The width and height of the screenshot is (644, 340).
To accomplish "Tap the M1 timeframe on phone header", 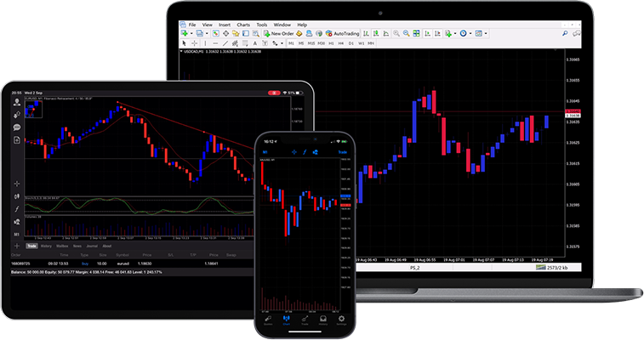I will 265,152.
